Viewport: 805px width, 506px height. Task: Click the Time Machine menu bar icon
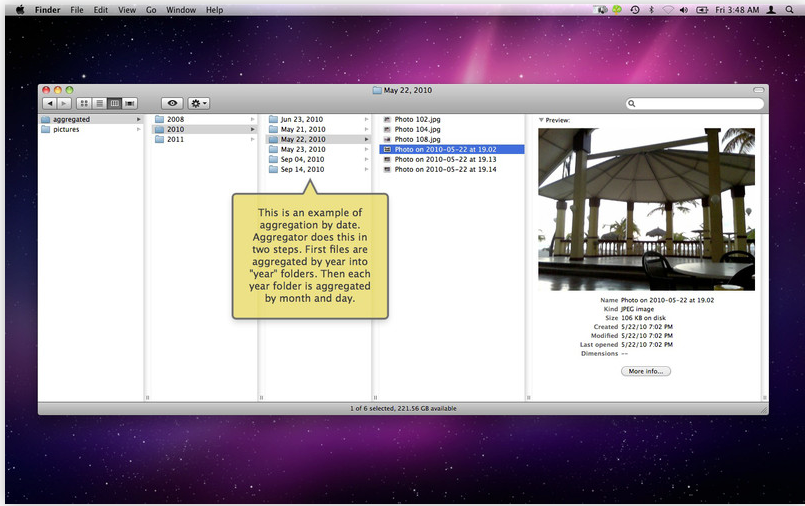tap(635, 10)
